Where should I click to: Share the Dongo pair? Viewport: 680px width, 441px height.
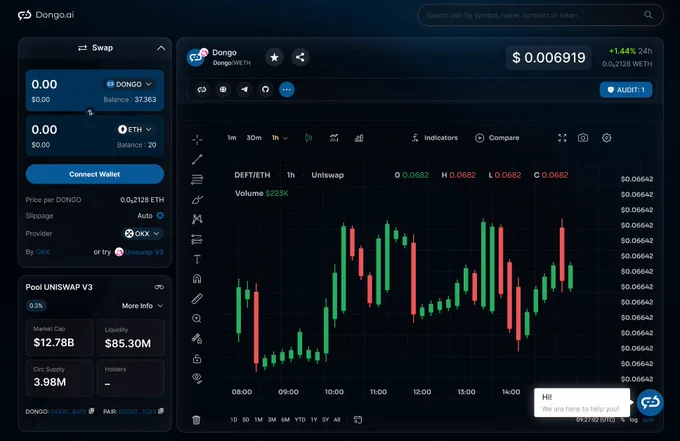[x=300, y=57]
